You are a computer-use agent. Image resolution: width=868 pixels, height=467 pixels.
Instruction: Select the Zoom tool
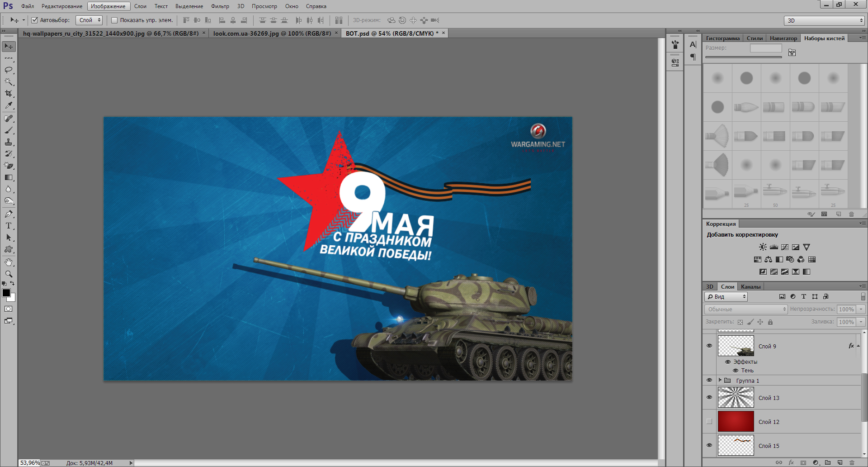(x=9, y=274)
